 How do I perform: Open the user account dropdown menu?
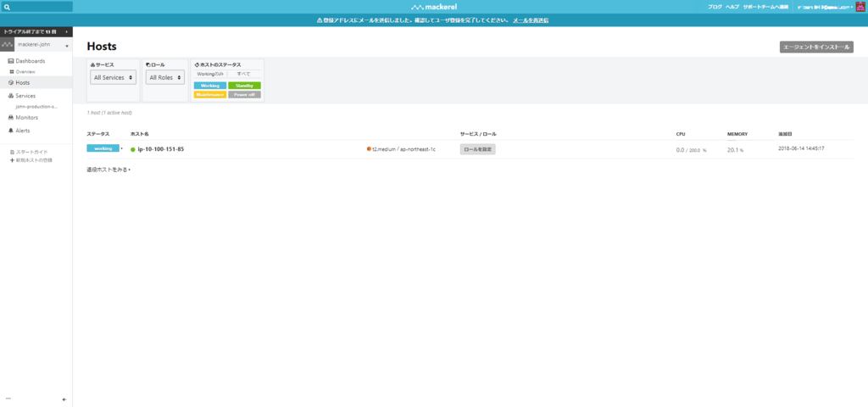[825, 7]
